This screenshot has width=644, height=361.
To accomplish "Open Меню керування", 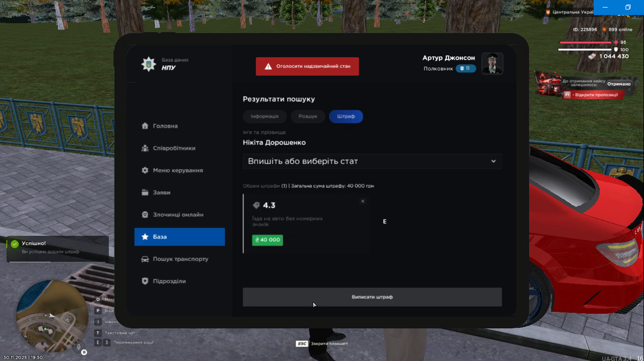I will click(180, 170).
